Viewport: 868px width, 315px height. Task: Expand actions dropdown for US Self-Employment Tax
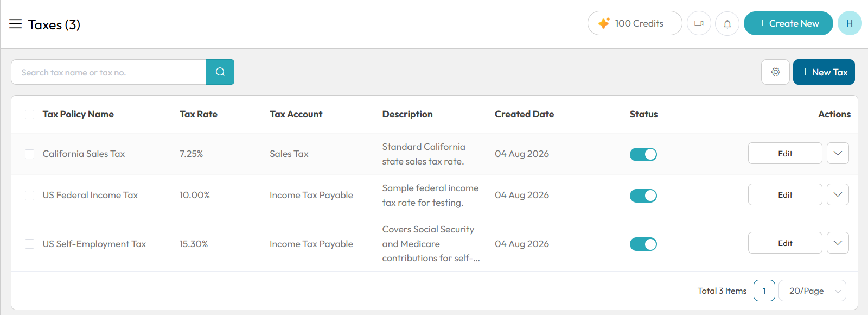[x=838, y=243]
